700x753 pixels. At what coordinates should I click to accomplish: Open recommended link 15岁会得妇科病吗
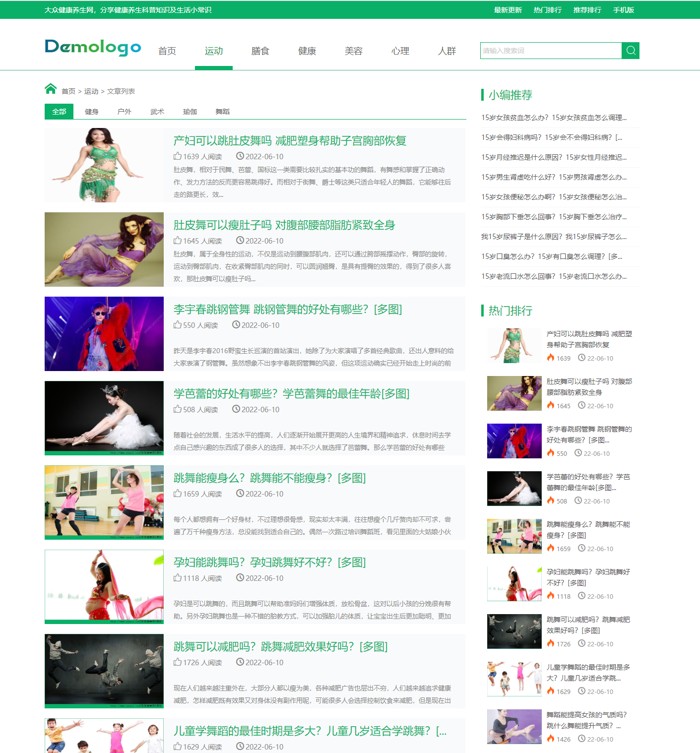tap(552, 137)
